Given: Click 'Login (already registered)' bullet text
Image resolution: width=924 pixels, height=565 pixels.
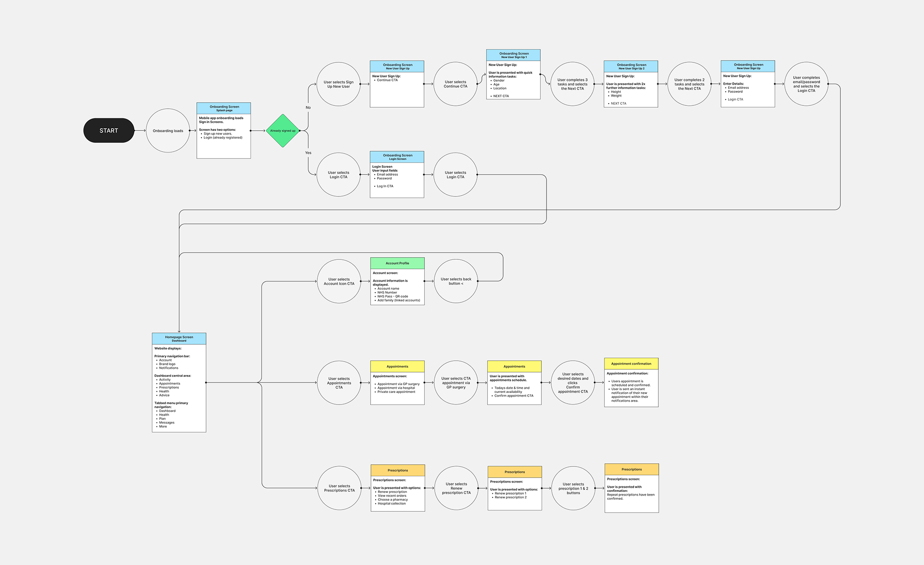Looking at the screenshot, I should [223, 137].
